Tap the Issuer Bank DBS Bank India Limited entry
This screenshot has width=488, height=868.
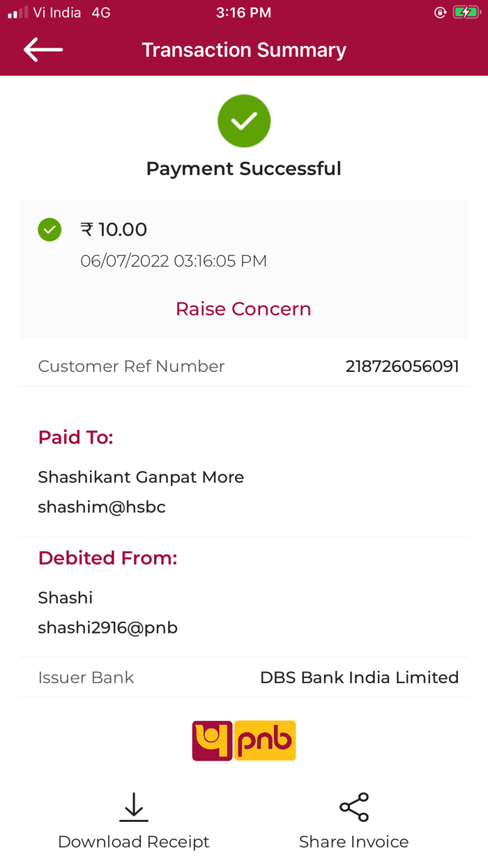click(359, 677)
